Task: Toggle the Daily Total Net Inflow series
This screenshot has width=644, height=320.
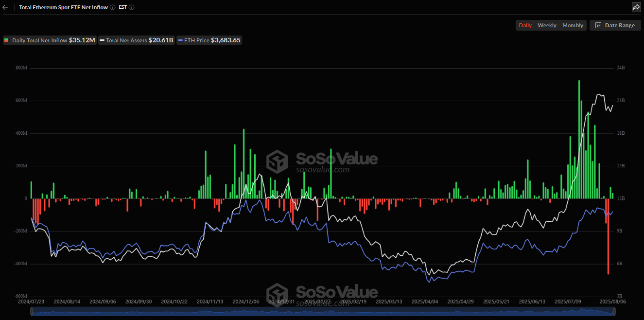Action: [49, 40]
